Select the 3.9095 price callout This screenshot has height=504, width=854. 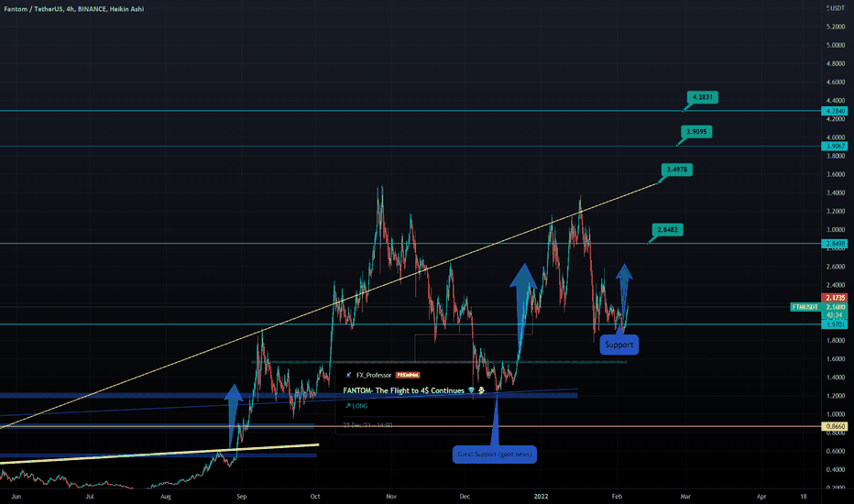696,132
